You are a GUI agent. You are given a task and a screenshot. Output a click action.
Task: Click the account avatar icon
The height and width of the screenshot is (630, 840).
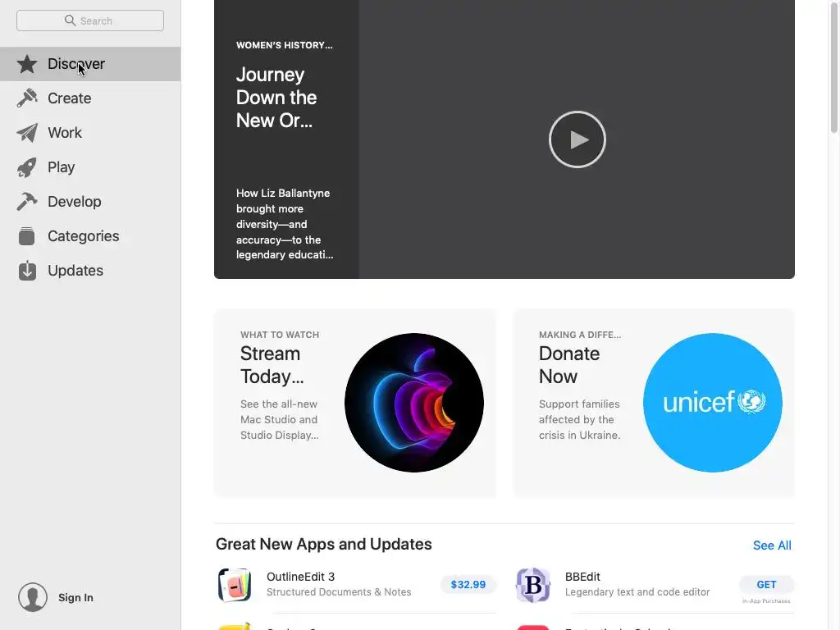click(33, 597)
